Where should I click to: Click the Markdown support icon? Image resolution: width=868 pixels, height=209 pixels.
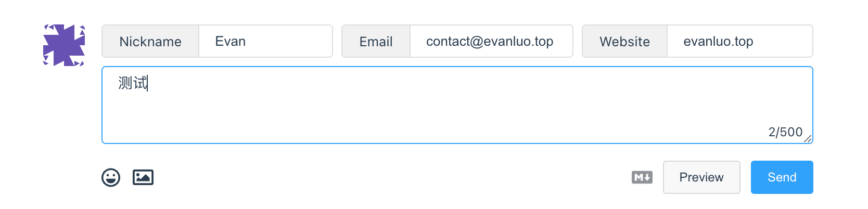(642, 177)
